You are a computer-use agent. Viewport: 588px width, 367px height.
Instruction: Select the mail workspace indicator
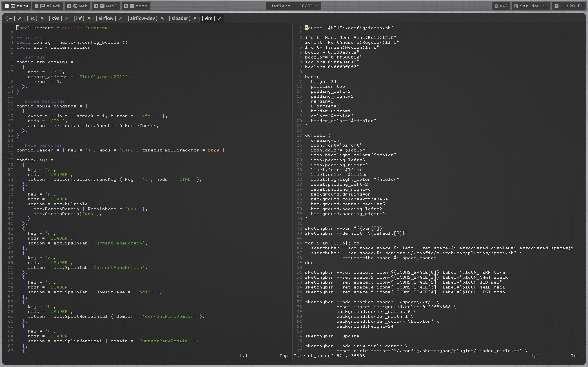[x=106, y=6]
